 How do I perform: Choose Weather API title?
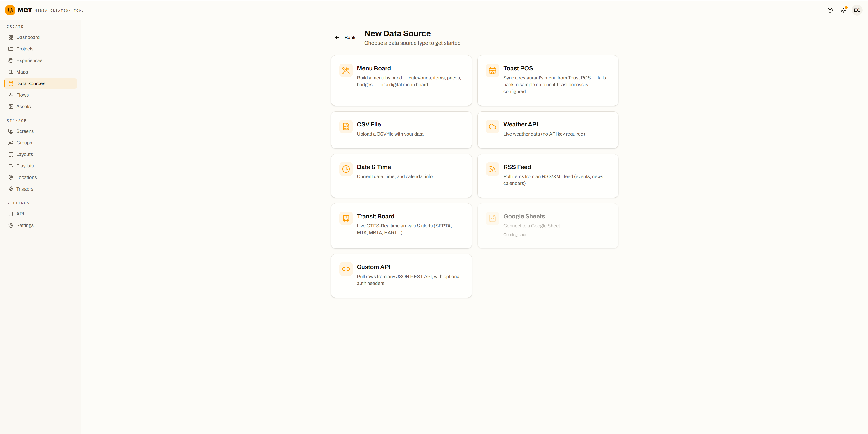tap(521, 124)
